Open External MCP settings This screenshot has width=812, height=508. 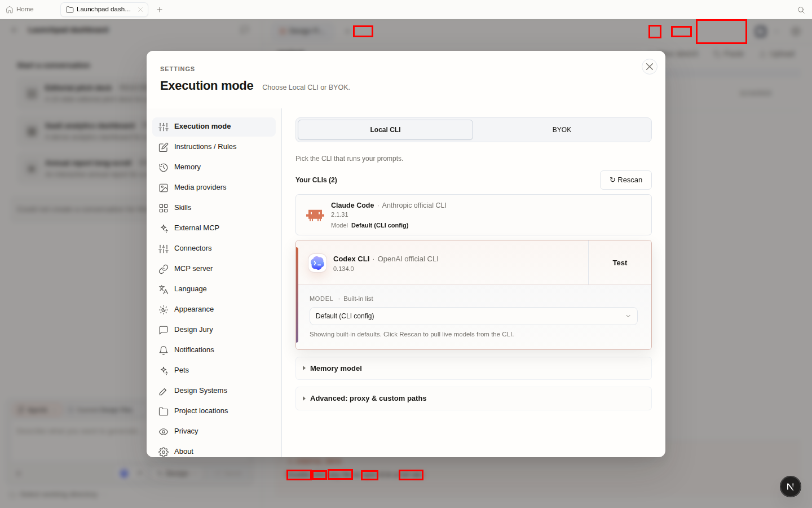tap(214, 229)
